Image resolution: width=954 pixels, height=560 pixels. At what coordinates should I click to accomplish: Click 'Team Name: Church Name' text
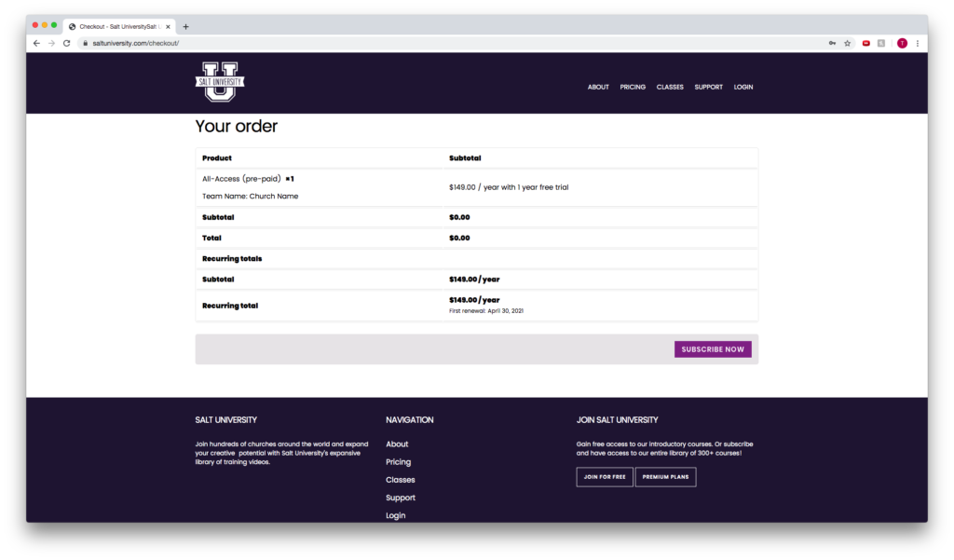point(250,196)
